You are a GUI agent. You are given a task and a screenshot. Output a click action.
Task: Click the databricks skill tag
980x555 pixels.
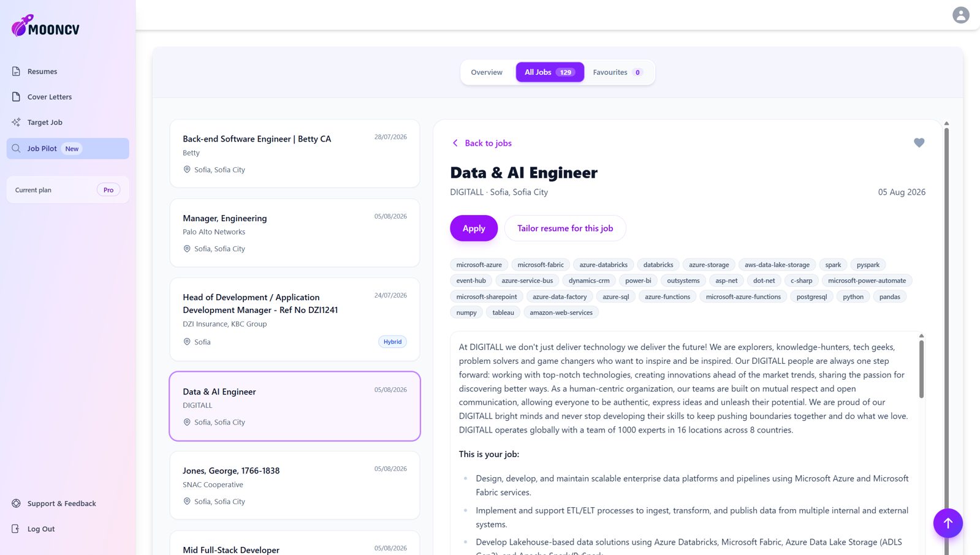(658, 265)
